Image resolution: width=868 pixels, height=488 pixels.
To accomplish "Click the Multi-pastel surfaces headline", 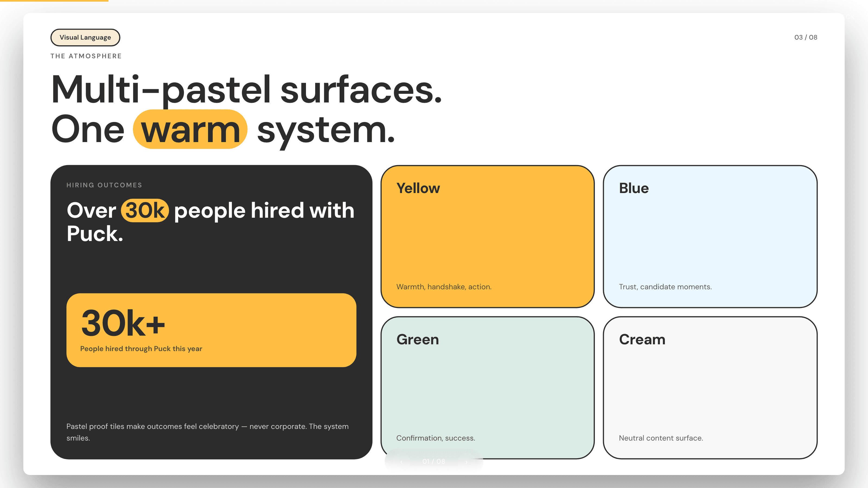I will [x=246, y=89].
